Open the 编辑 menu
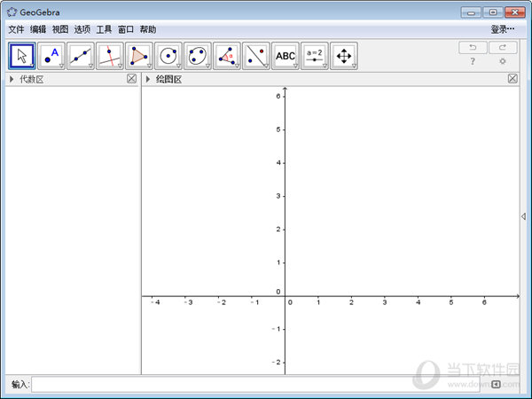Screen dimensions: 532x399 point(38,29)
